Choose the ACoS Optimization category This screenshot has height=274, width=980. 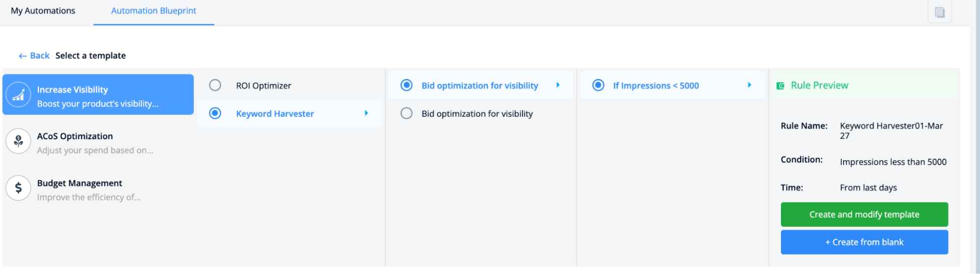(x=98, y=143)
